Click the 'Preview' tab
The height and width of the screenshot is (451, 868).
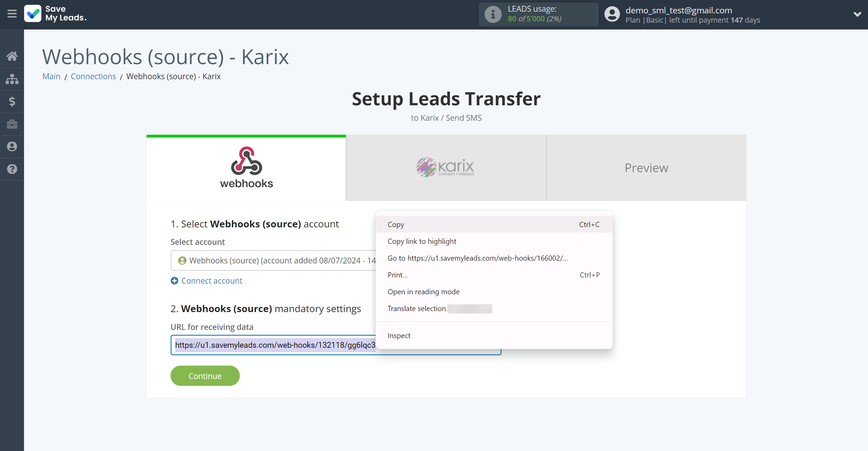point(646,168)
